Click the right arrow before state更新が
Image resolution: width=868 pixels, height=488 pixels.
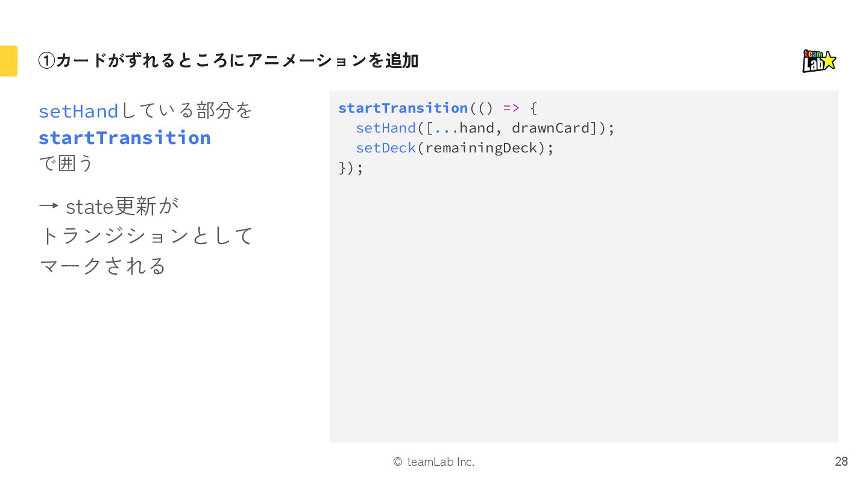[48, 207]
